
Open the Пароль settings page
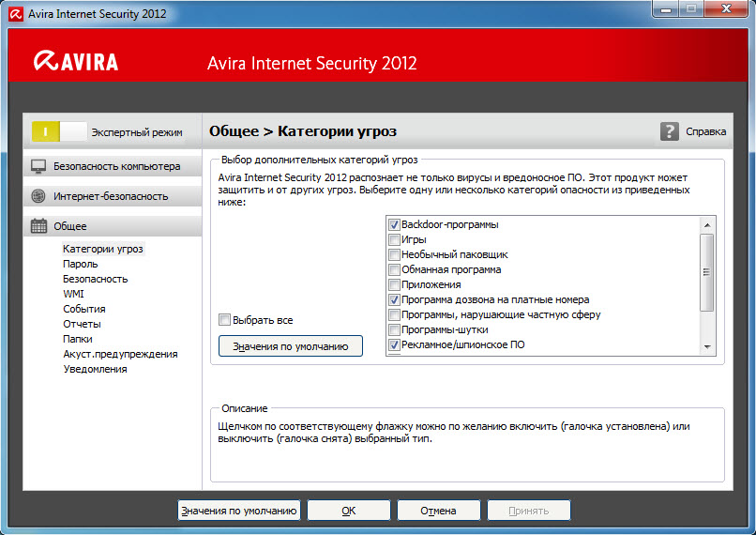(81, 264)
